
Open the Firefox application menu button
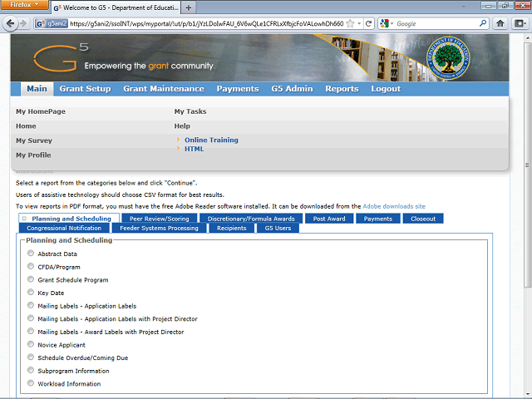[x=24, y=5]
